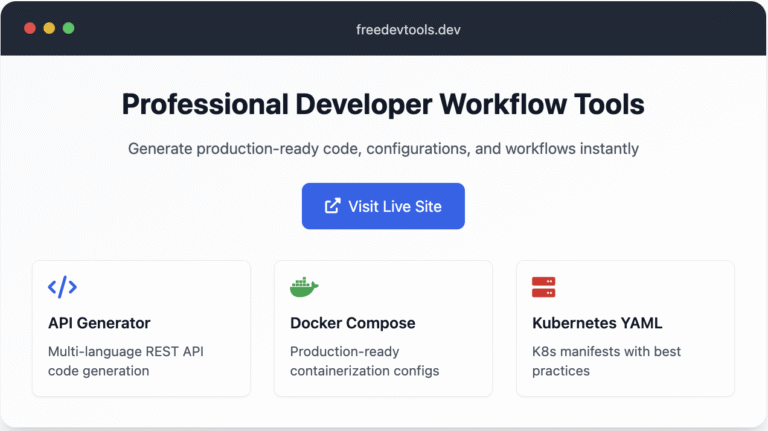The image size is (768, 431).
Task: Click the blue code brackets icon
Action: [x=62, y=288]
